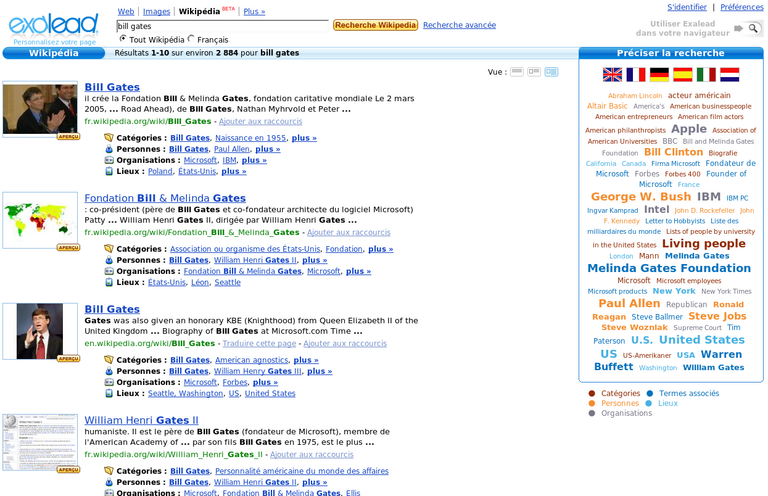The height and width of the screenshot is (496, 768).
Task: Open Préférences link
Action: point(742,7)
